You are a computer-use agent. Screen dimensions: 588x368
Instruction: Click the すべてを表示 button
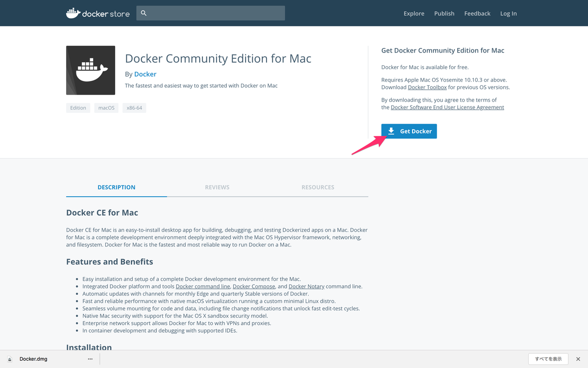click(x=548, y=359)
